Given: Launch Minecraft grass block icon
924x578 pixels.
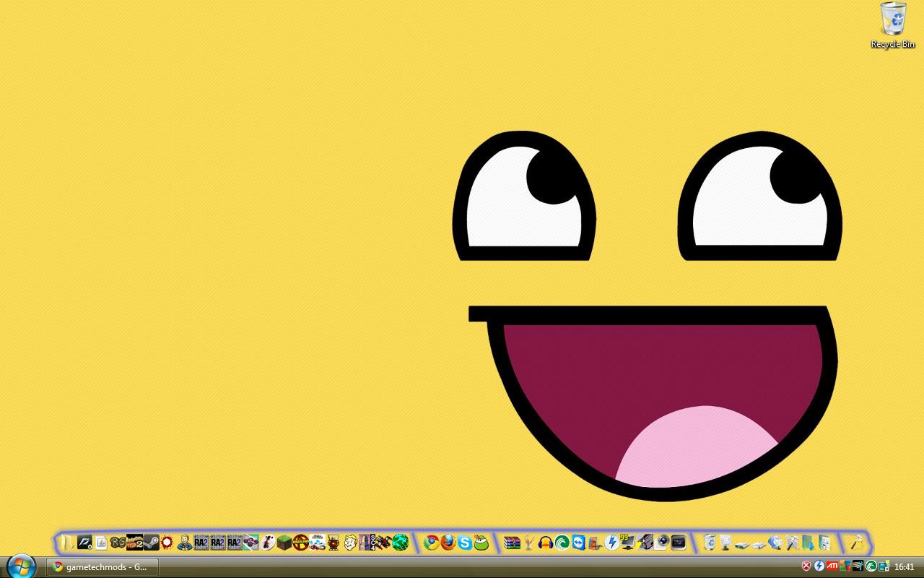Looking at the screenshot, I should pos(284,542).
